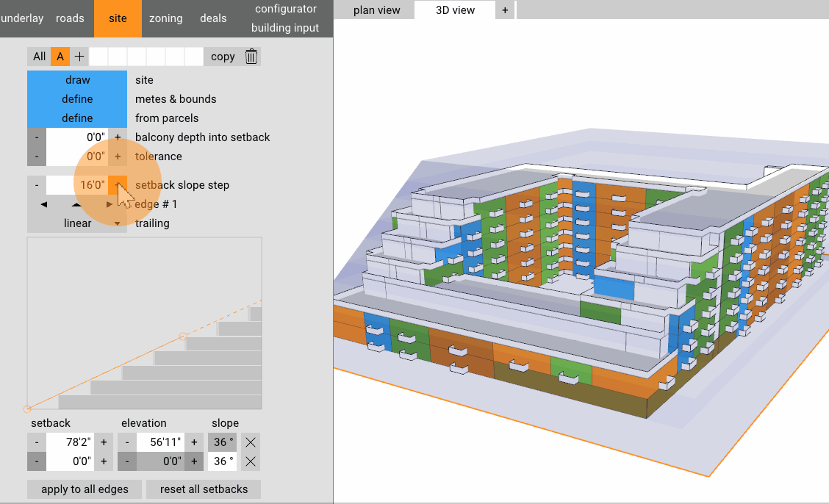Viewport: 829px width, 504px height.
Task: Increase balcony depth into setback
Action: tap(118, 137)
